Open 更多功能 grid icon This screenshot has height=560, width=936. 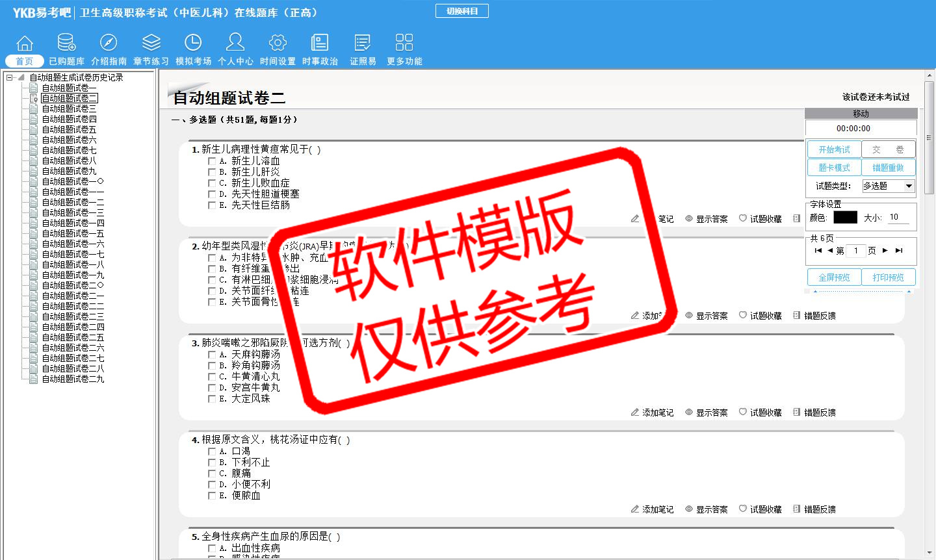[404, 43]
